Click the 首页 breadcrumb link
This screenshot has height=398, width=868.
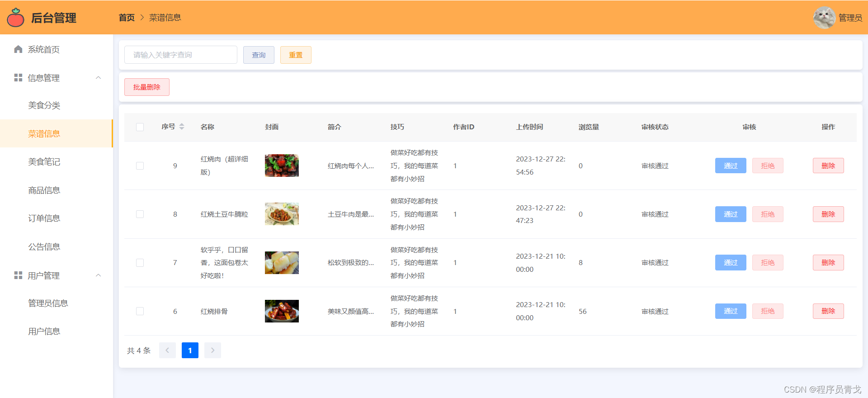(127, 18)
